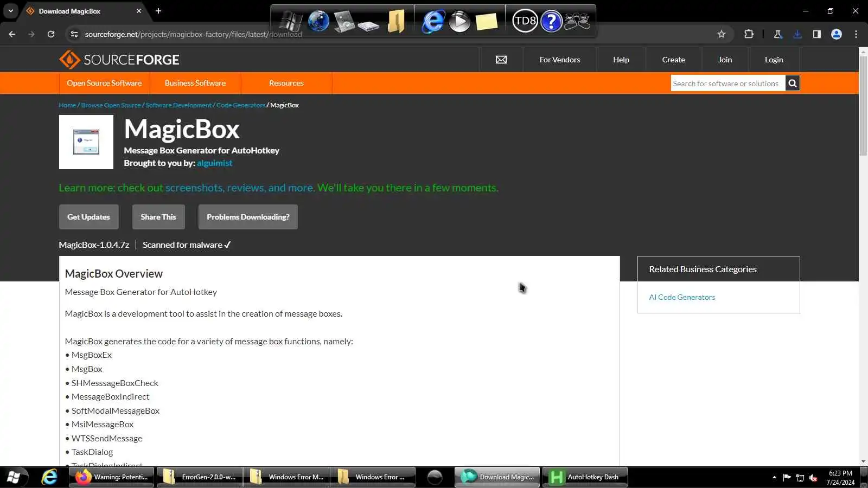Reload the current page

(x=51, y=34)
